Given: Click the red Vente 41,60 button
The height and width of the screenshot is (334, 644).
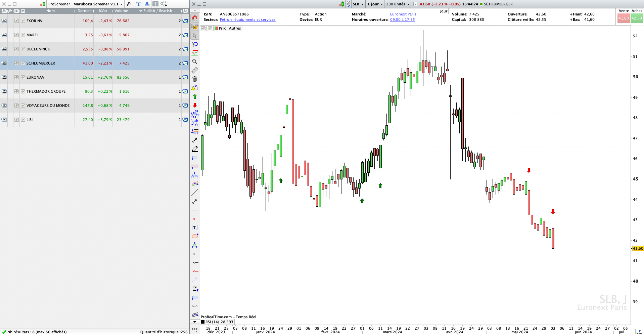Looking at the screenshot, I should 624,18.
